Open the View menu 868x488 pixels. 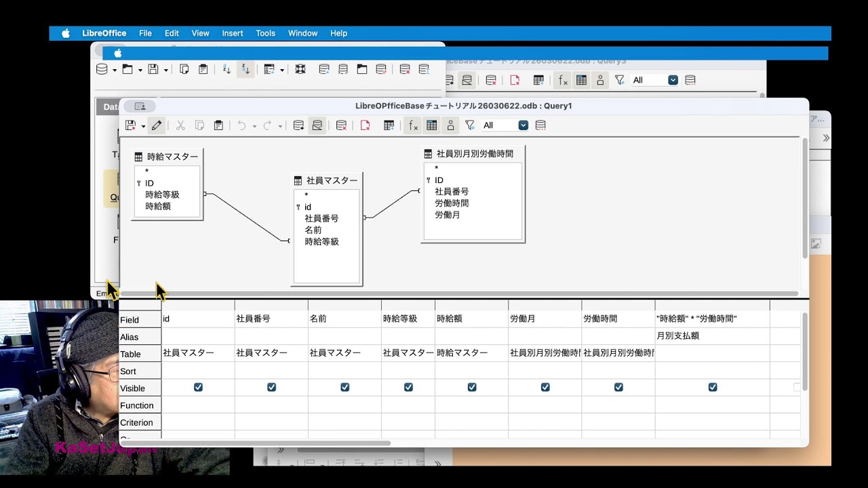tap(200, 33)
